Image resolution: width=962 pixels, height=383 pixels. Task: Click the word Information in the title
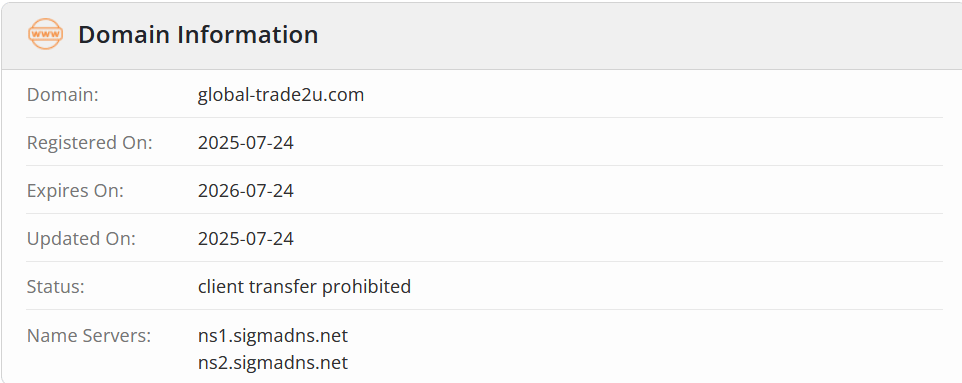[248, 34]
